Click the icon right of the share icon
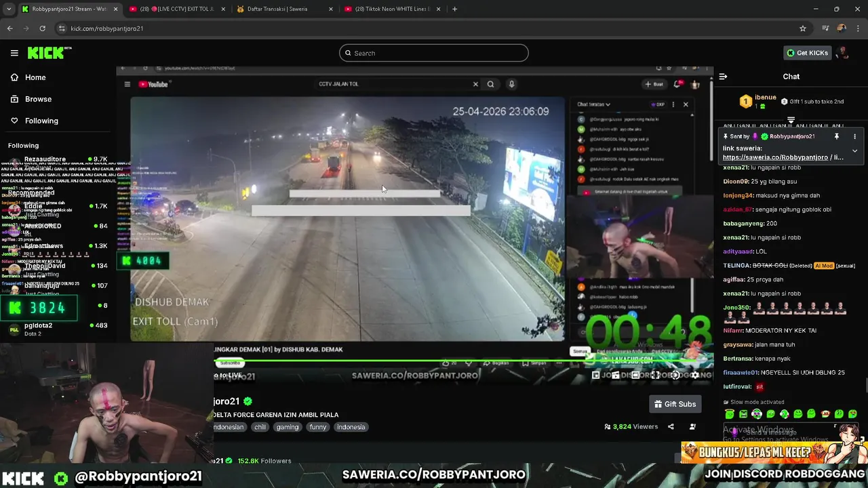The image size is (868, 488). (x=692, y=427)
